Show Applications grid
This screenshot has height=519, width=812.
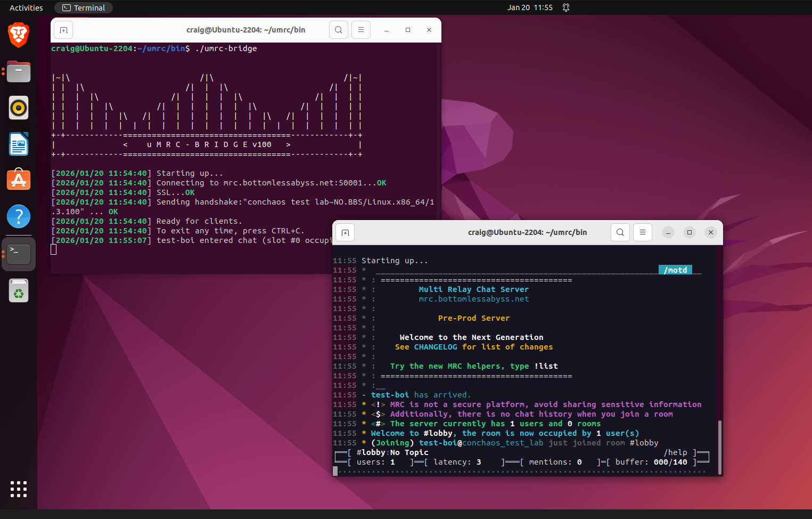click(x=19, y=489)
